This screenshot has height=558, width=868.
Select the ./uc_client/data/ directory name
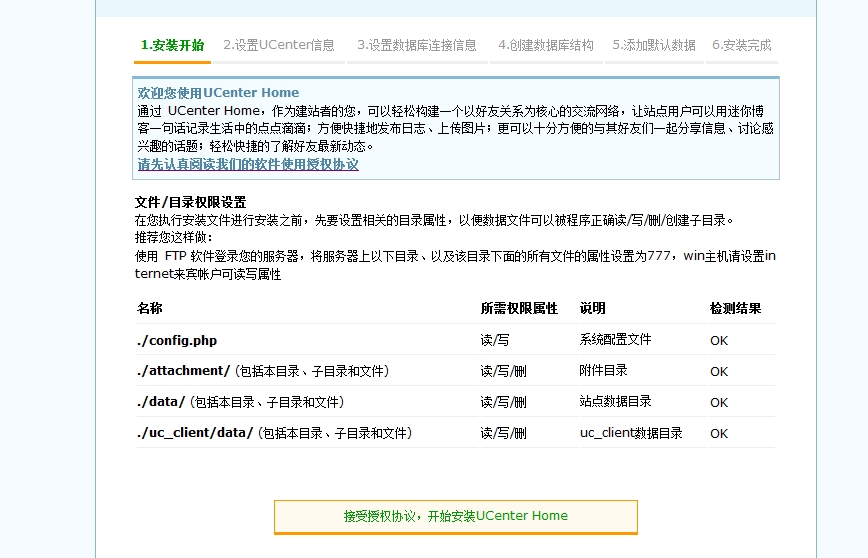195,433
